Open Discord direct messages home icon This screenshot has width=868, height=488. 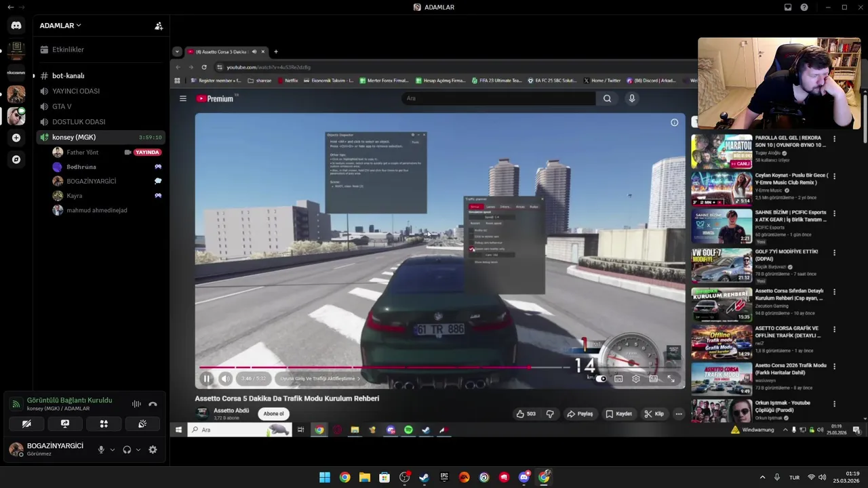click(16, 26)
